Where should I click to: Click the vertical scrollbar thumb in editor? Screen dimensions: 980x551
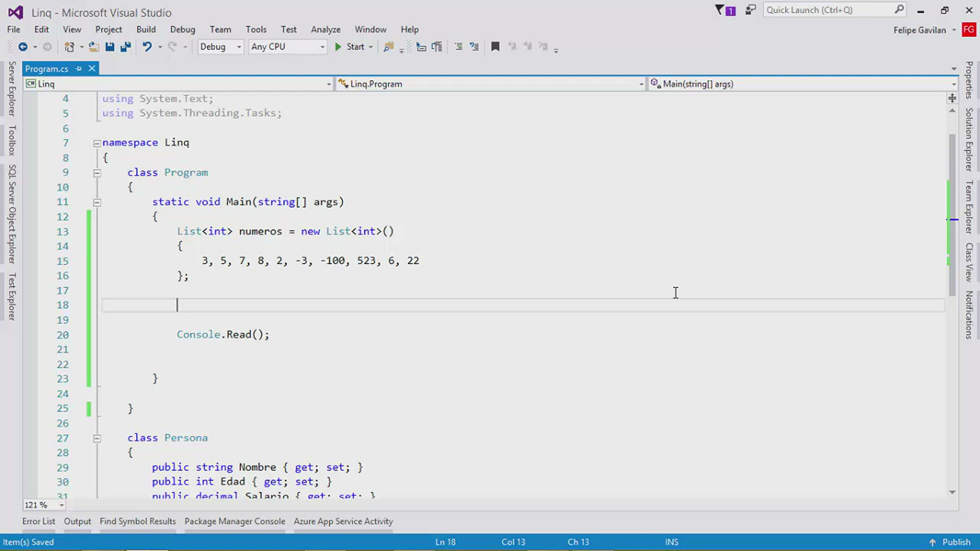click(952, 215)
